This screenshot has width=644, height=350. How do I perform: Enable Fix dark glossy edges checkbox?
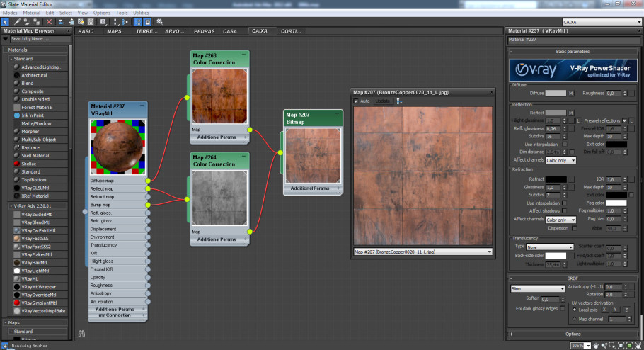[563, 308]
